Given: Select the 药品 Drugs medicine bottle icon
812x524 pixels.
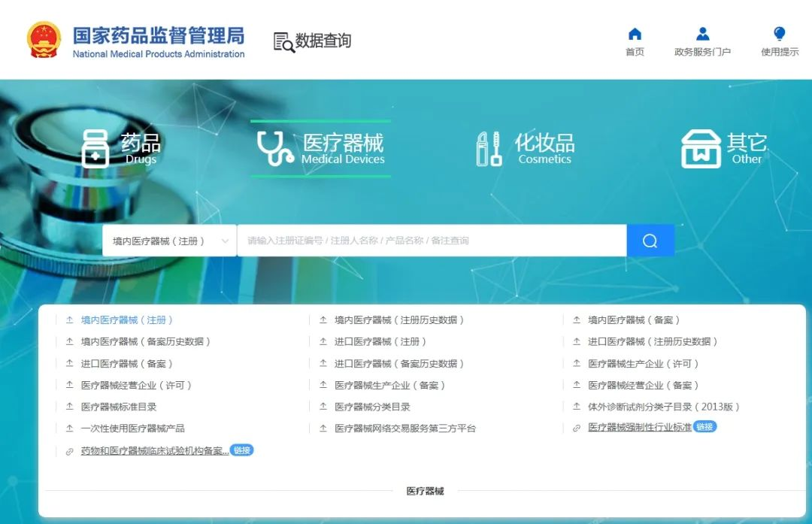Looking at the screenshot, I should click(x=95, y=148).
